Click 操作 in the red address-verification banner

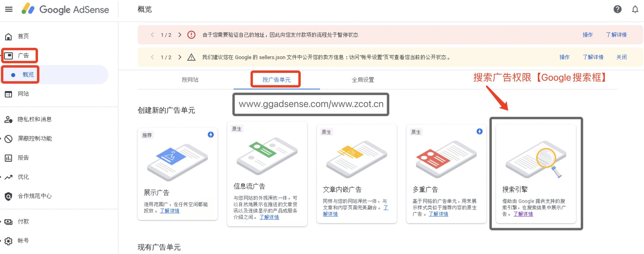tap(587, 35)
